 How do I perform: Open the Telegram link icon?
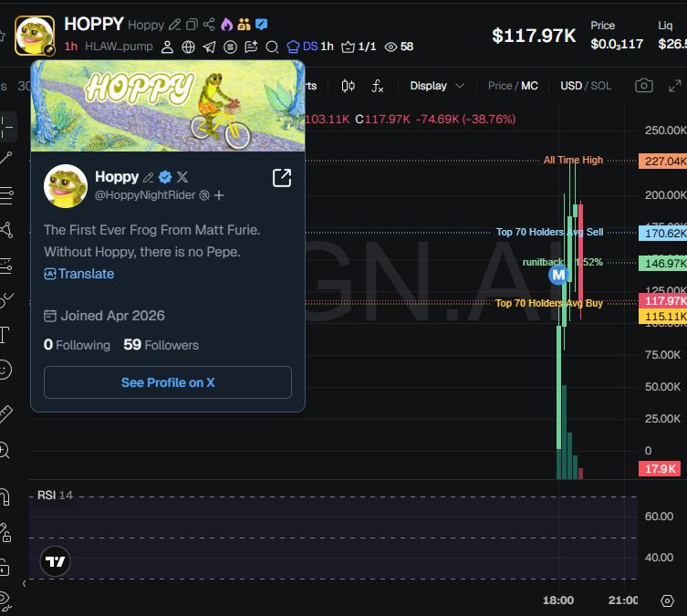point(210,47)
